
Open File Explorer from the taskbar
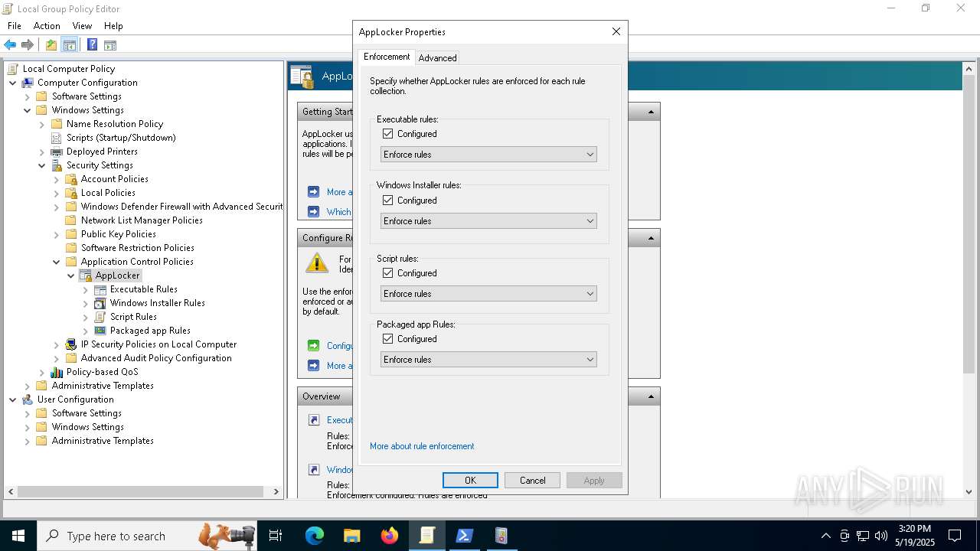pos(351,536)
